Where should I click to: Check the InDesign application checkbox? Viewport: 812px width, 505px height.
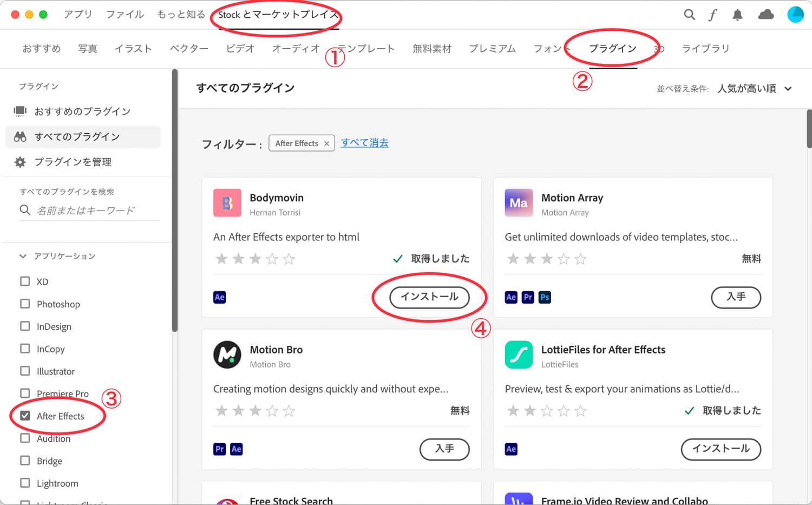25,326
